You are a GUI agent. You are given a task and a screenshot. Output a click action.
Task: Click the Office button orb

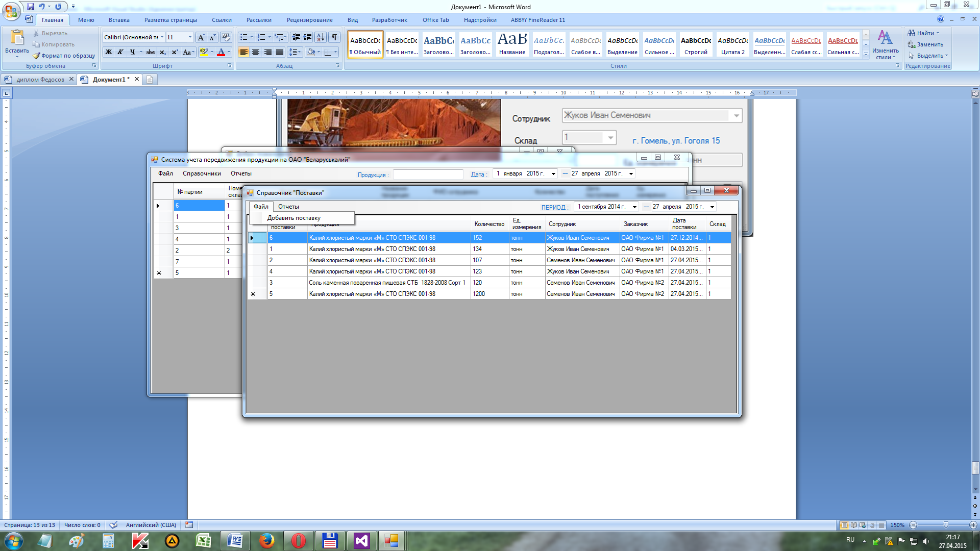[11, 10]
